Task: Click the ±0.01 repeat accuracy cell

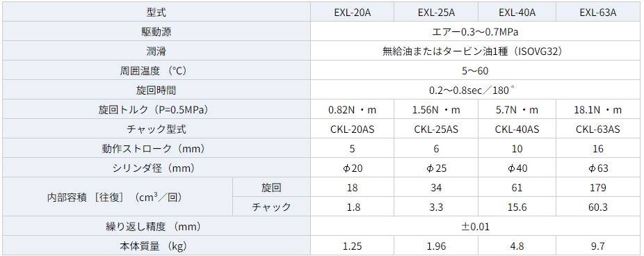Action: click(x=476, y=226)
